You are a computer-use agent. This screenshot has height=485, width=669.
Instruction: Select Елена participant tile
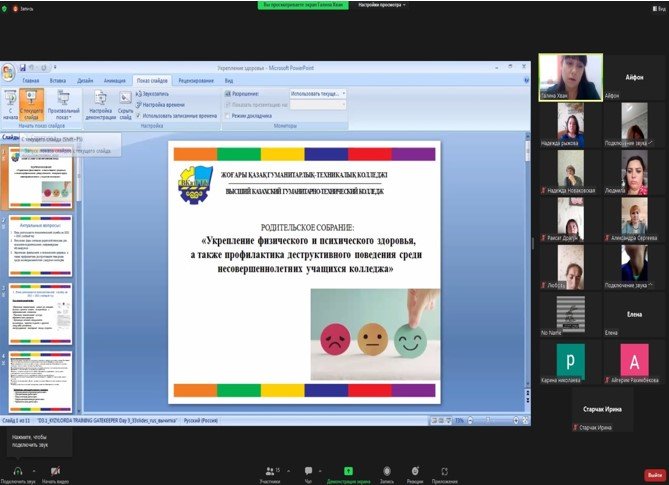[x=634, y=315]
